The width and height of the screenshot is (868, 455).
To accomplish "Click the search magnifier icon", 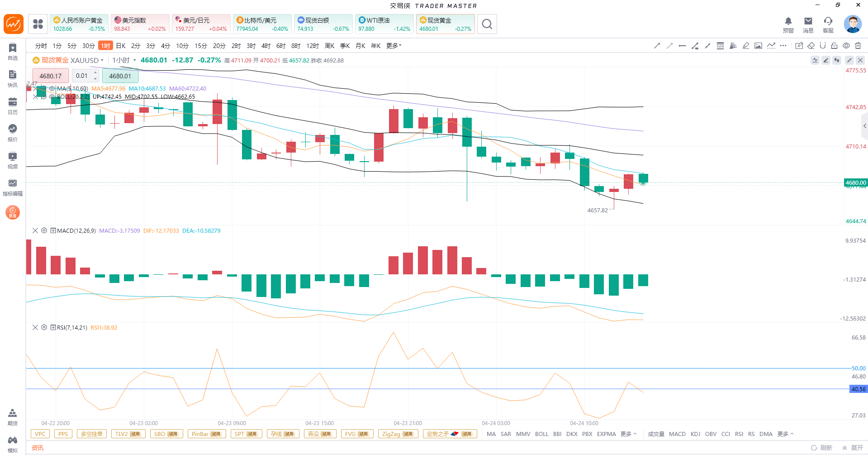I will (487, 24).
